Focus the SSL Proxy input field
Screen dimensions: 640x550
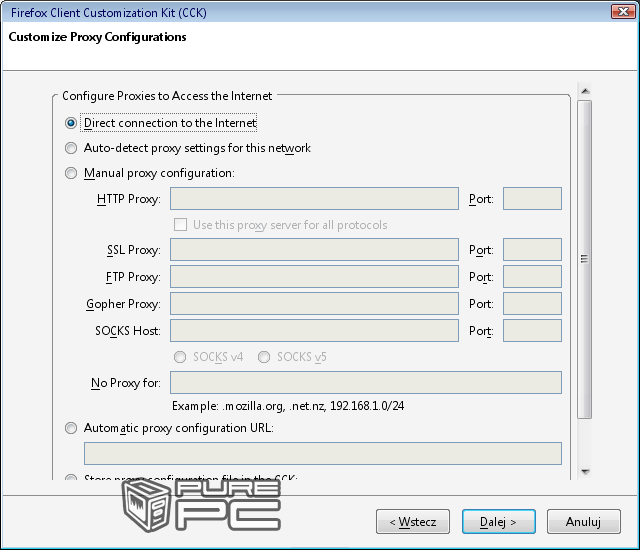[314, 250]
